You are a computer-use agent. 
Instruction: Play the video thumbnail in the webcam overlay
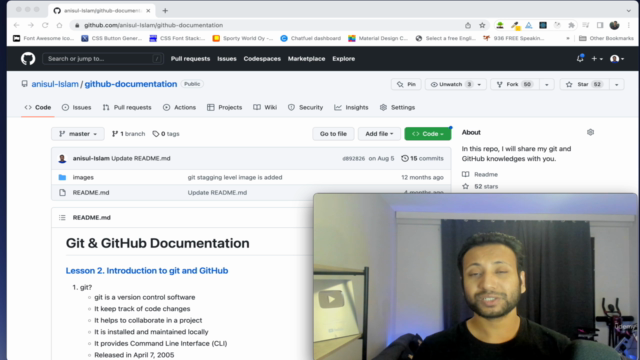pos(331,300)
